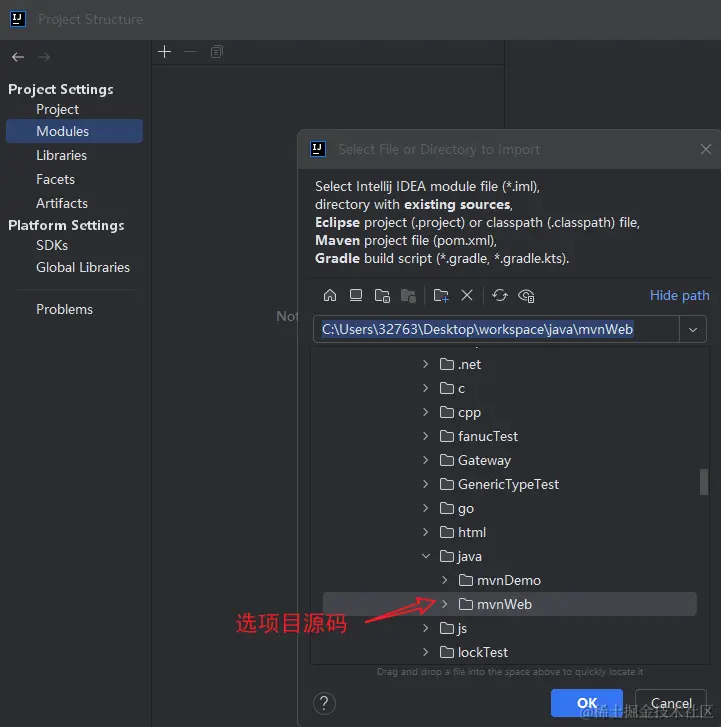The image size is (721, 727).
Task: Select java folder in tree
Action: click(461, 556)
